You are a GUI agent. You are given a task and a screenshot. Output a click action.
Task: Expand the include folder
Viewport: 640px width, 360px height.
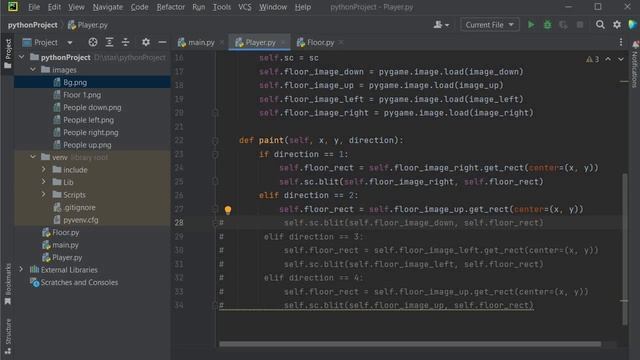click(44, 169)
